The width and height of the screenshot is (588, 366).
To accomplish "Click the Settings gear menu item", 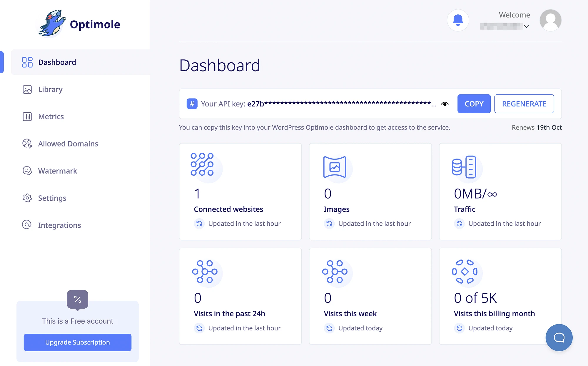I will click(x=52, y=198).
